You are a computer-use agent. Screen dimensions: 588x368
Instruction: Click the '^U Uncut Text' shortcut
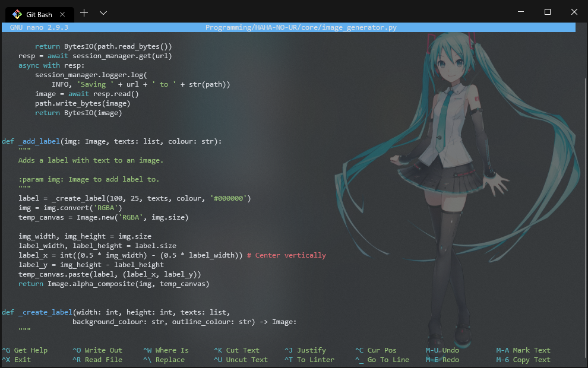[x=241, y=360]
